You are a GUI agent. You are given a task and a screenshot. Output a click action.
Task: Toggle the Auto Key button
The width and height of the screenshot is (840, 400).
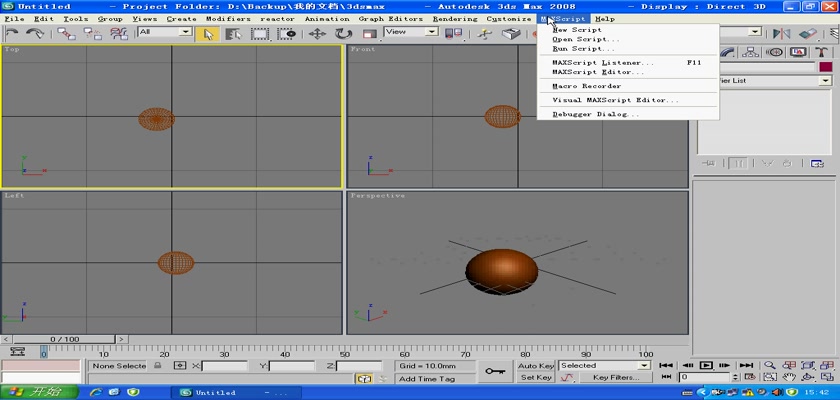(536, 366)
